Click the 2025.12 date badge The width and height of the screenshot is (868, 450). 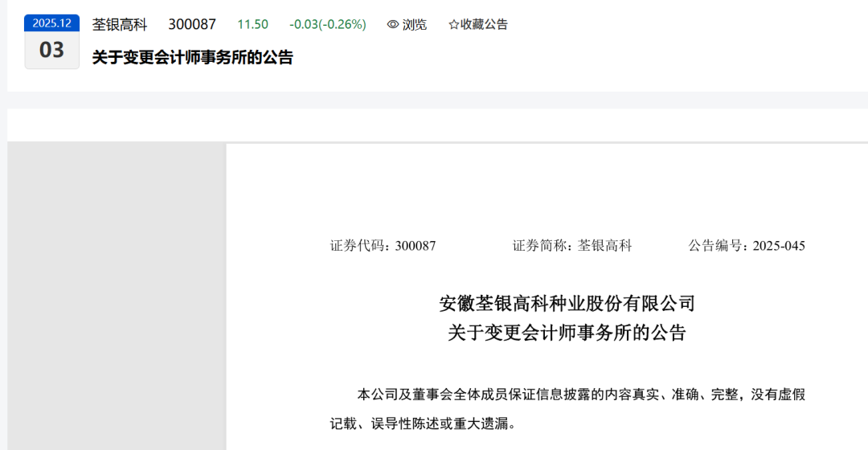(52, 23)
